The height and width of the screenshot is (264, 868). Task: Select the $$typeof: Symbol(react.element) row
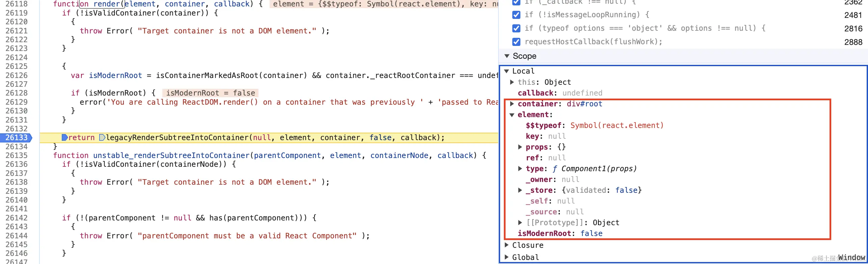(595, 125)
